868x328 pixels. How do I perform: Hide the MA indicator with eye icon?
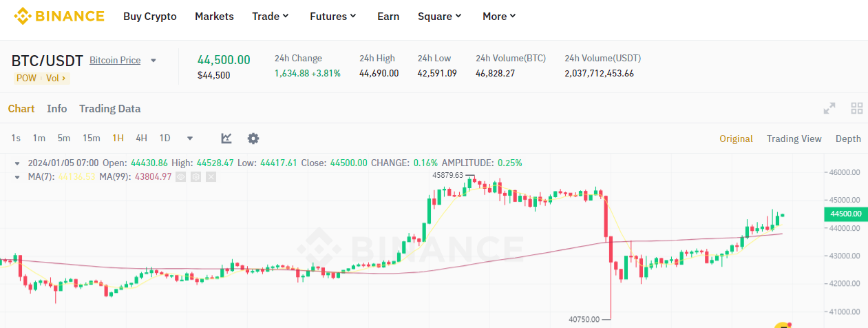pos(181,177)
